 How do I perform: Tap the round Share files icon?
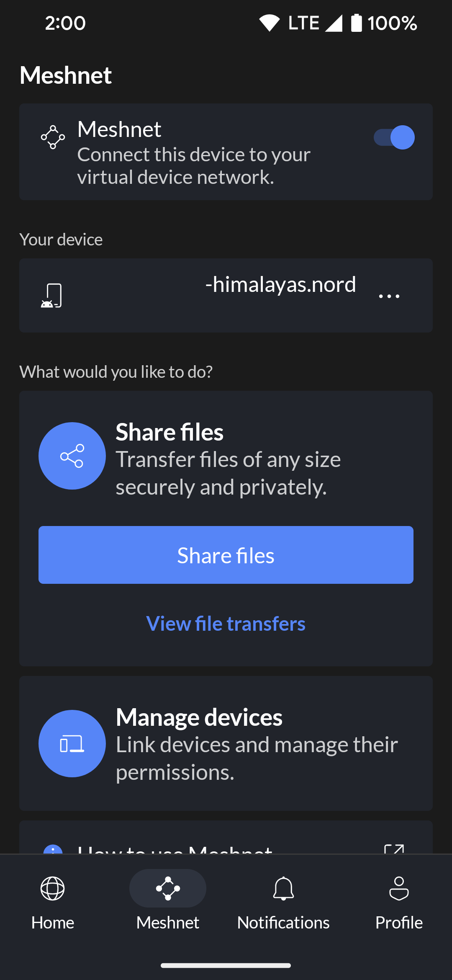[x=72, y=456]
